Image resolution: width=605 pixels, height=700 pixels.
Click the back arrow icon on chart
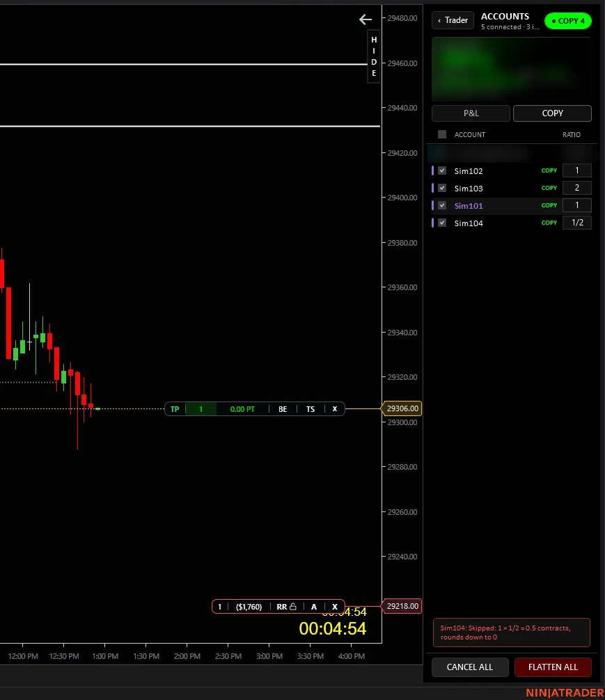point(366,19)
